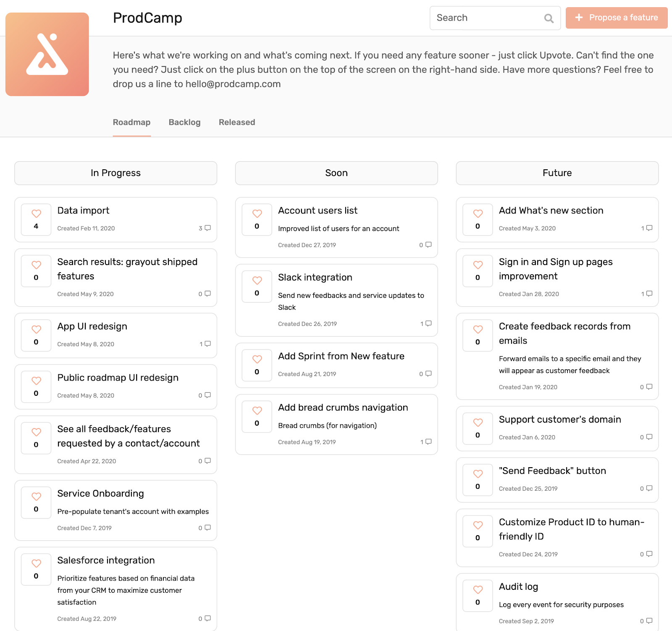
Task: Click the ProdCamp logo image
Action: tap(47, 54)
